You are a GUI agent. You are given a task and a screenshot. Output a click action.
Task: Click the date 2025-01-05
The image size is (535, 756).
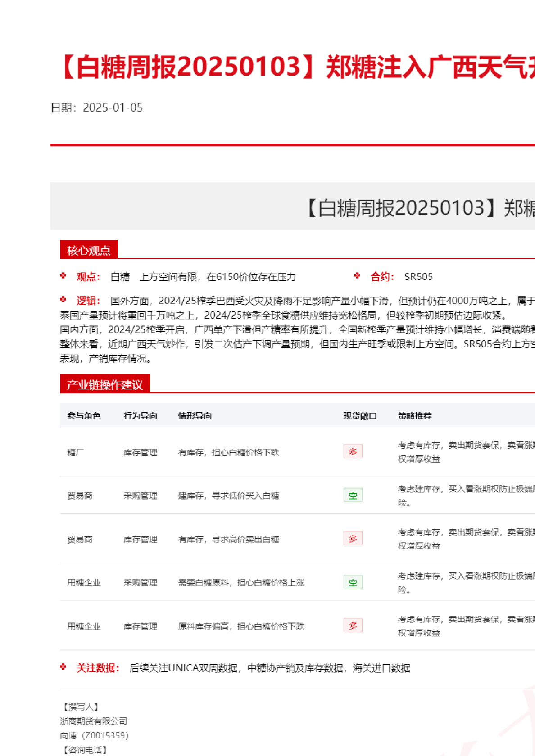(113, 108)
